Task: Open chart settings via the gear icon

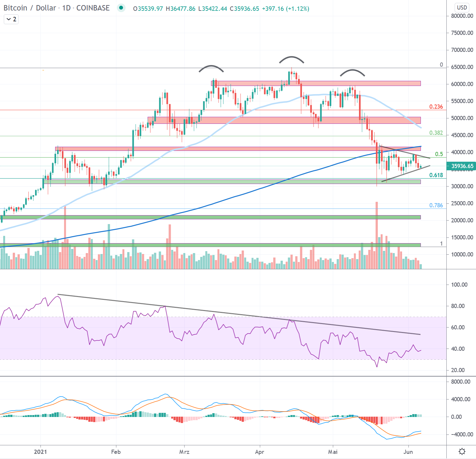Action: click(462, 451)
